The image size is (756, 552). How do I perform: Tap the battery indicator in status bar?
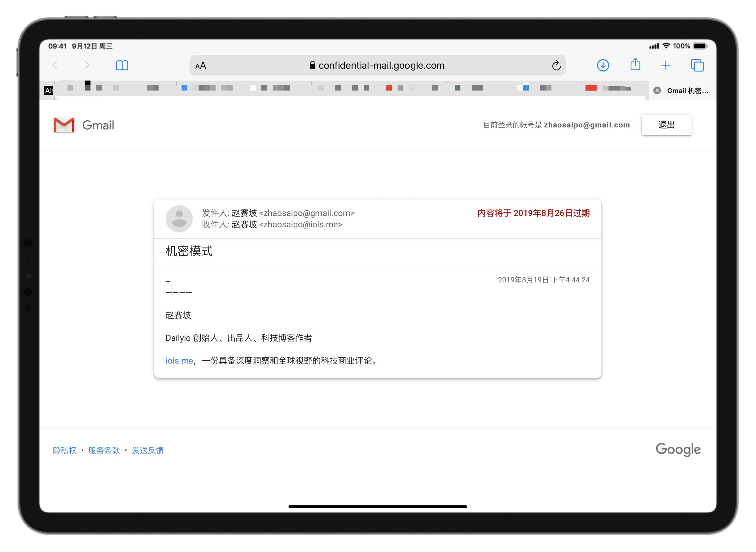700,46
